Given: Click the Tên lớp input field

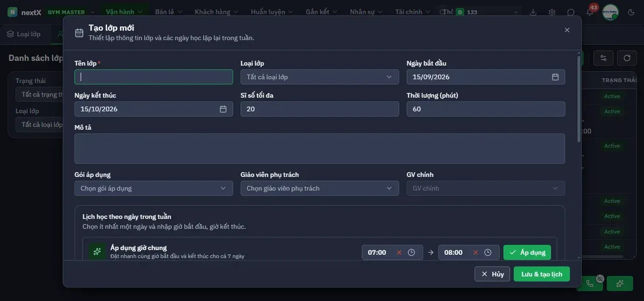Looking at the screenshot, I should tap(153, 77).
